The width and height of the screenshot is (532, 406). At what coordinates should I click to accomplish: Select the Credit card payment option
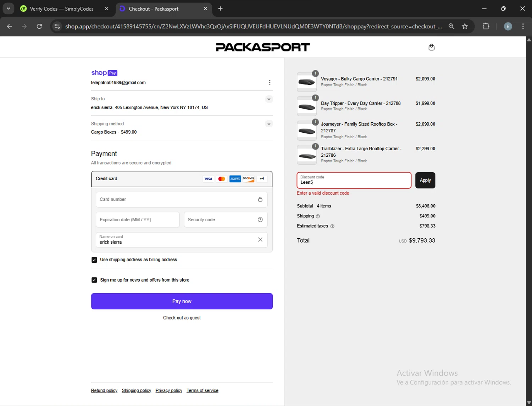tap(182, 179)
